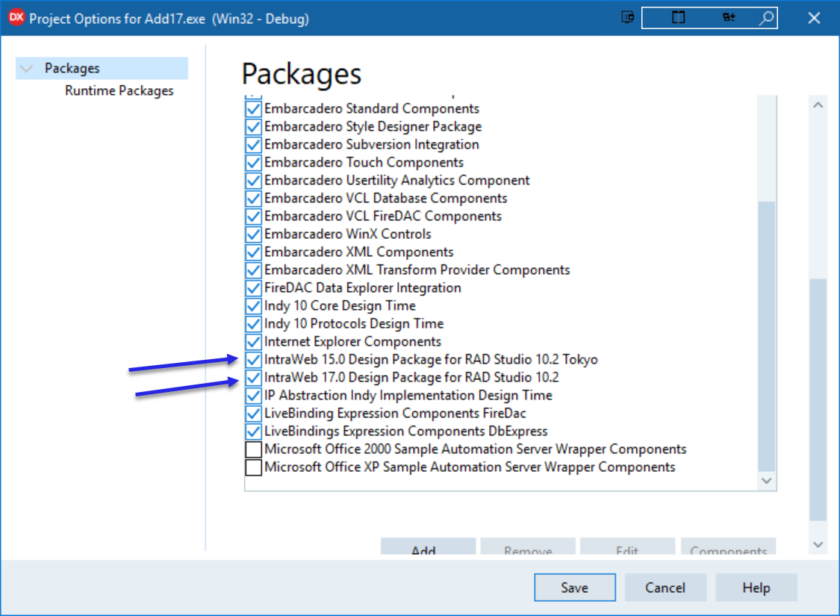Click the monitor icon left of the search box

coord(628,18)
